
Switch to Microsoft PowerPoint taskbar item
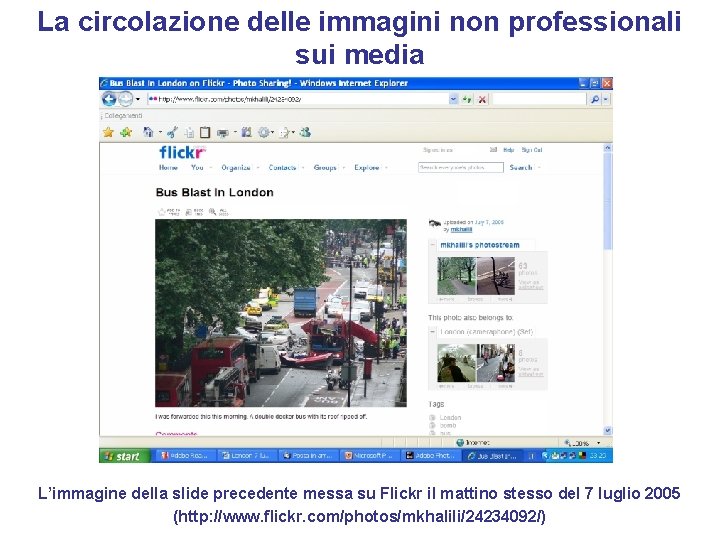pos(369,456)
